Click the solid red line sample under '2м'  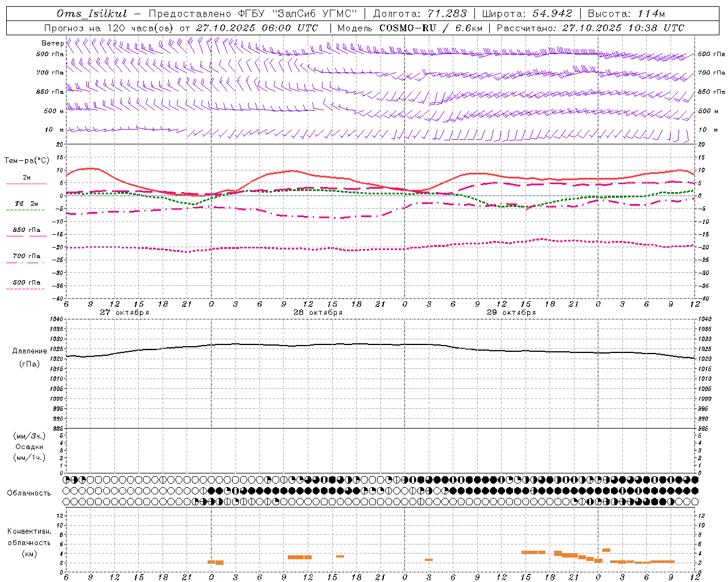click(26, 184)
